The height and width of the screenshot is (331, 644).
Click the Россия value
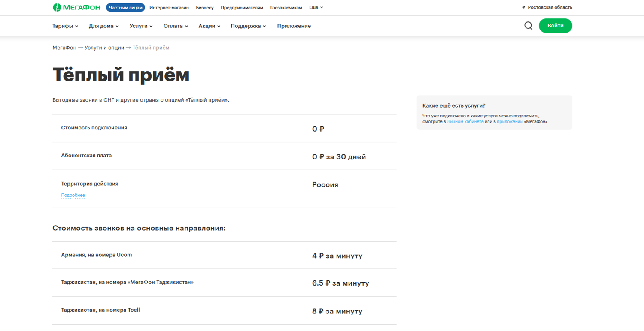coord(325,185)
